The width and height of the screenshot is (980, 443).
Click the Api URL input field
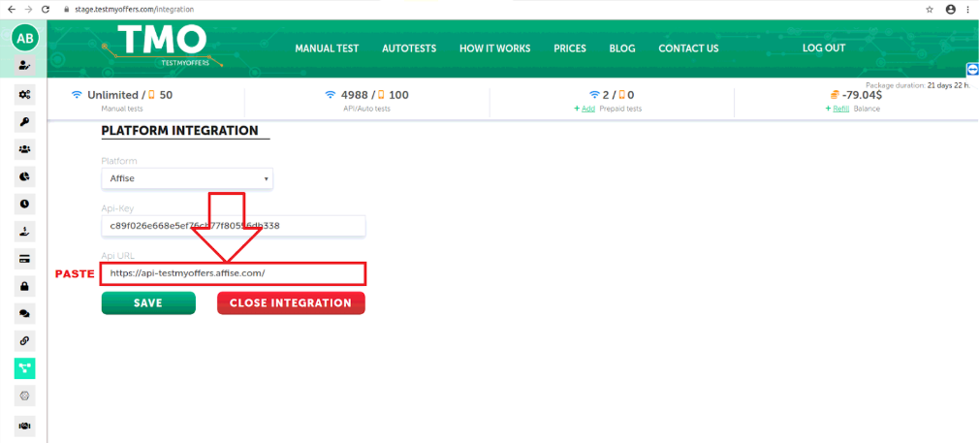pos(233,273)
